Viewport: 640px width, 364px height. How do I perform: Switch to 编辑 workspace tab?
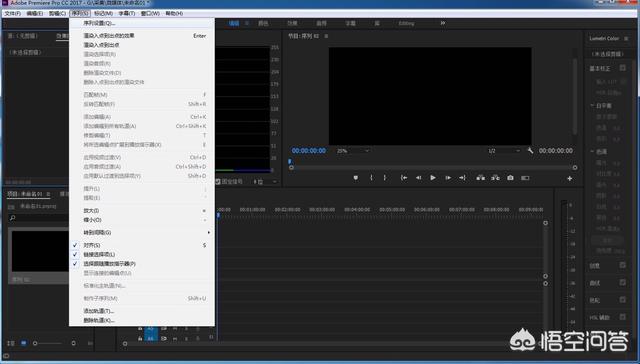pos(234,23)
